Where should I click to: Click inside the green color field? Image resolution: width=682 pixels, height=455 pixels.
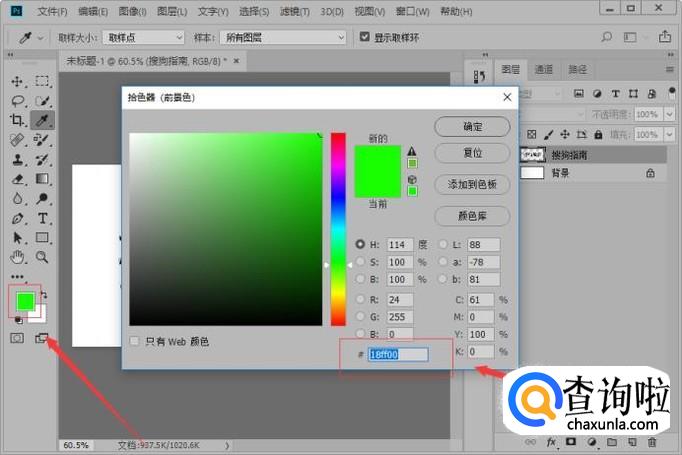[x=226, y=229]
